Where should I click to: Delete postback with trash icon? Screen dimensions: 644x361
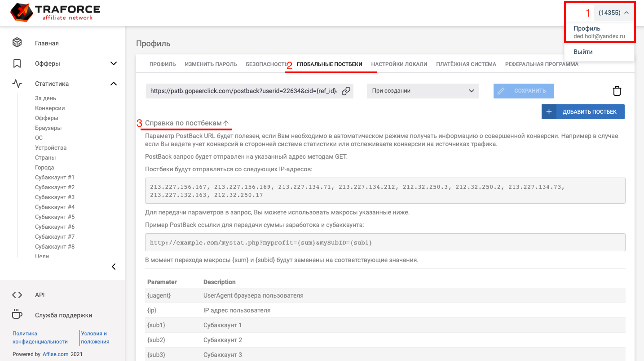(617, 91)
